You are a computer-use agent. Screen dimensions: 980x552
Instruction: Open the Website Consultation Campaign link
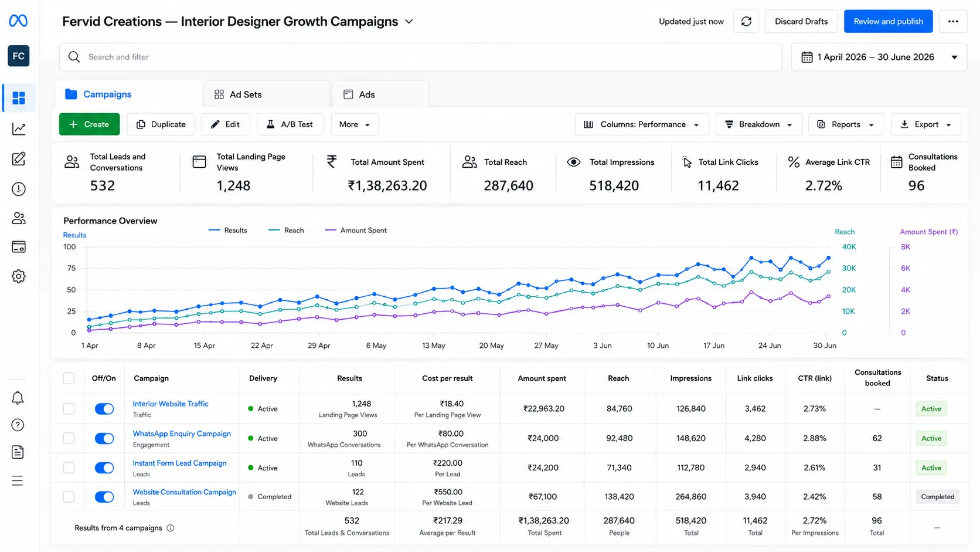click(185, 492)
